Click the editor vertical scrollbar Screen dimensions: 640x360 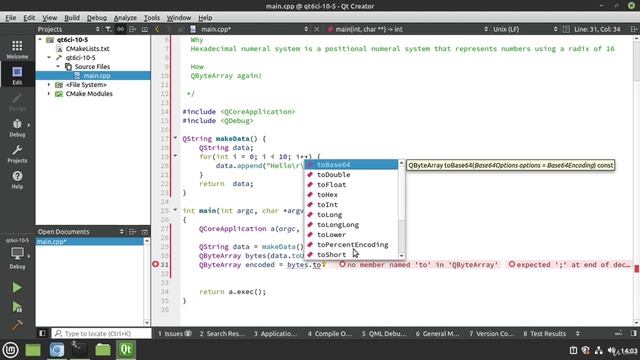coord(636,180)
